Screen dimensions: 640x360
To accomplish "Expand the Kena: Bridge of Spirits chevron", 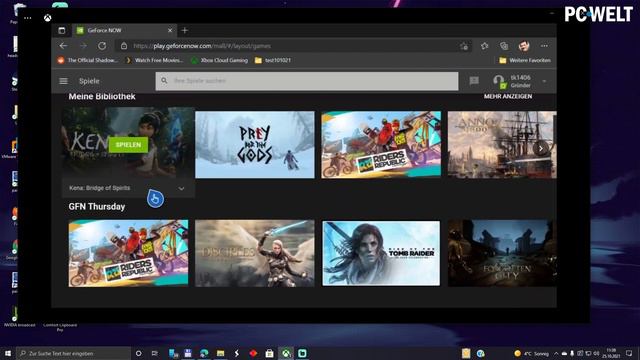I will pyautogui.click(x=181, y=188).
